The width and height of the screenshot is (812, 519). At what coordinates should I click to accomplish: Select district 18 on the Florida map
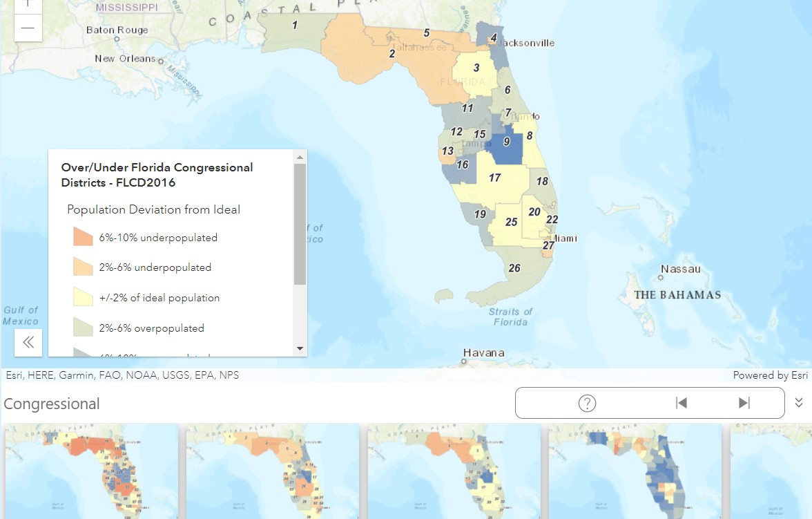click(541, 182)
